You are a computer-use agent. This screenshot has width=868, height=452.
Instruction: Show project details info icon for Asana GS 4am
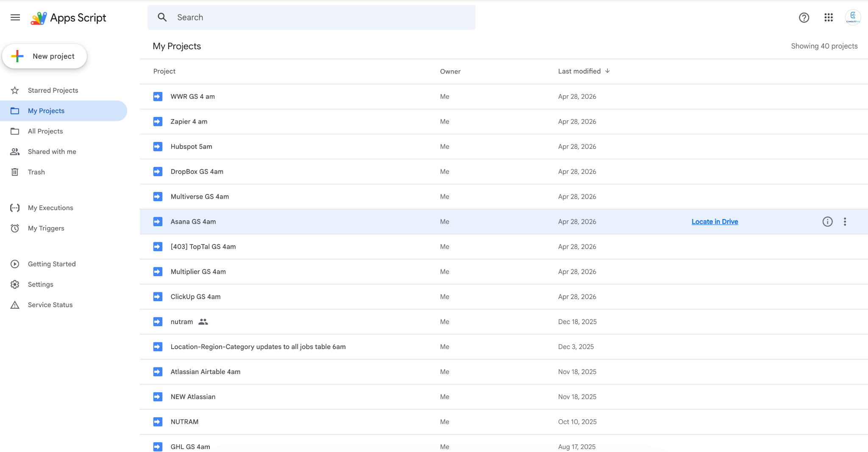click(x=827, y=222)
